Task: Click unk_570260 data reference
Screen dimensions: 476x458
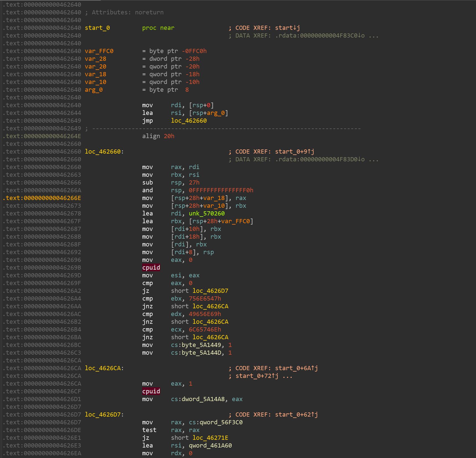Action: [207, 214]
